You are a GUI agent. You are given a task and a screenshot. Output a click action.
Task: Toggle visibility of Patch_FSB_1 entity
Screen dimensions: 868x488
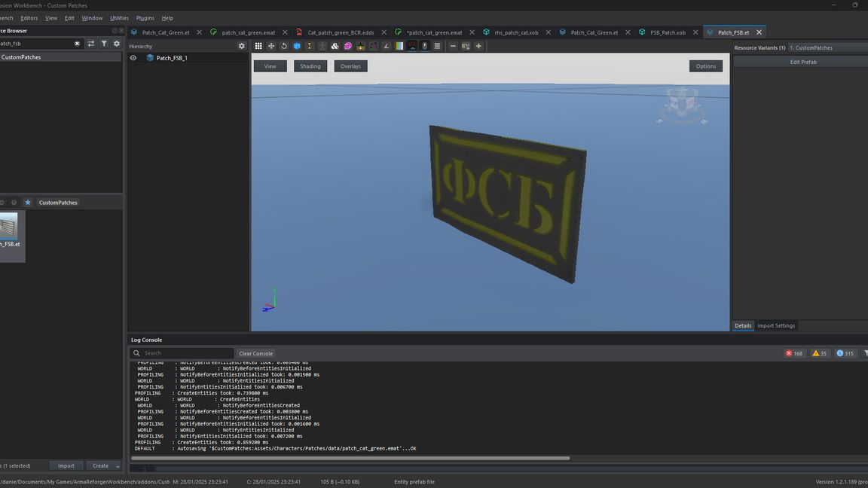pyautogui.click(x=133, y=58)
